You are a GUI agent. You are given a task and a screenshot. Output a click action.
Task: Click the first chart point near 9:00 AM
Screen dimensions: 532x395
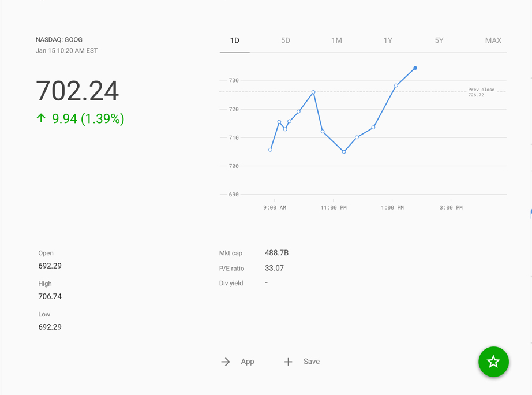[271, 150]
